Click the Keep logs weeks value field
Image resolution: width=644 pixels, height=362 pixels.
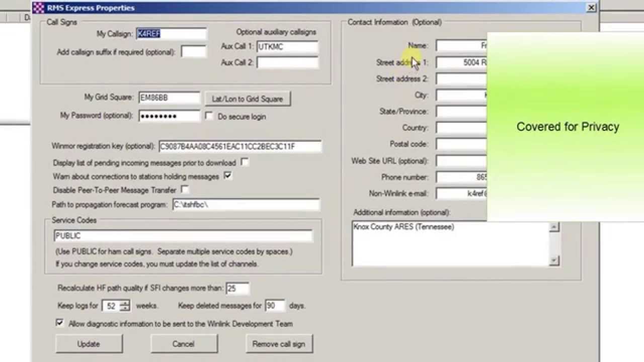click(x=112, y=306)
